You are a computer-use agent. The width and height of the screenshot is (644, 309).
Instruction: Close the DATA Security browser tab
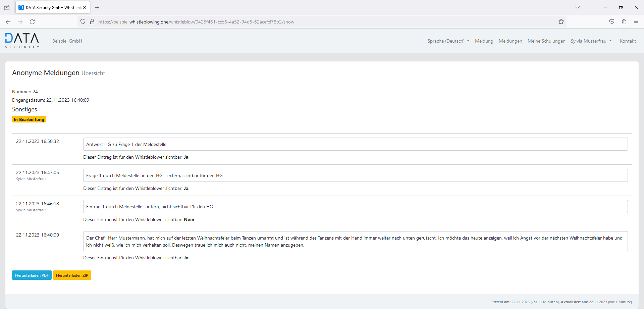coord(85,7)
